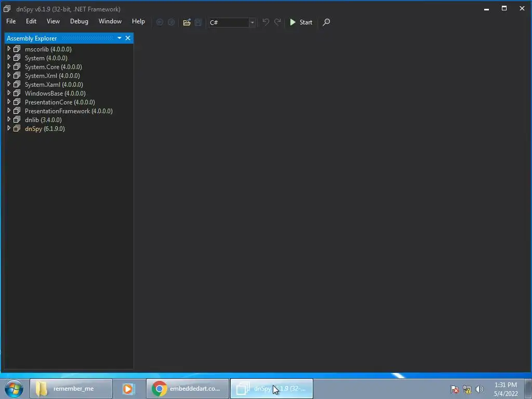532x399 pixels.
Task: Minimize the dnSpy window
Action: (x=486, y=9)
